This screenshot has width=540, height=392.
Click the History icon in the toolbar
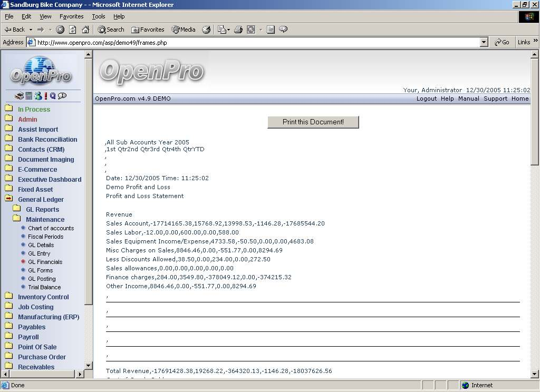[206, 30]
